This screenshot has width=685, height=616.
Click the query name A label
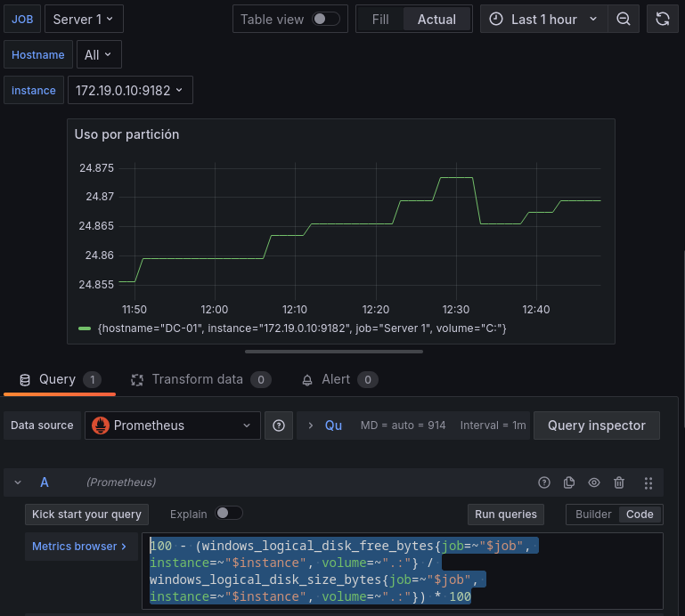pos(45,482)
